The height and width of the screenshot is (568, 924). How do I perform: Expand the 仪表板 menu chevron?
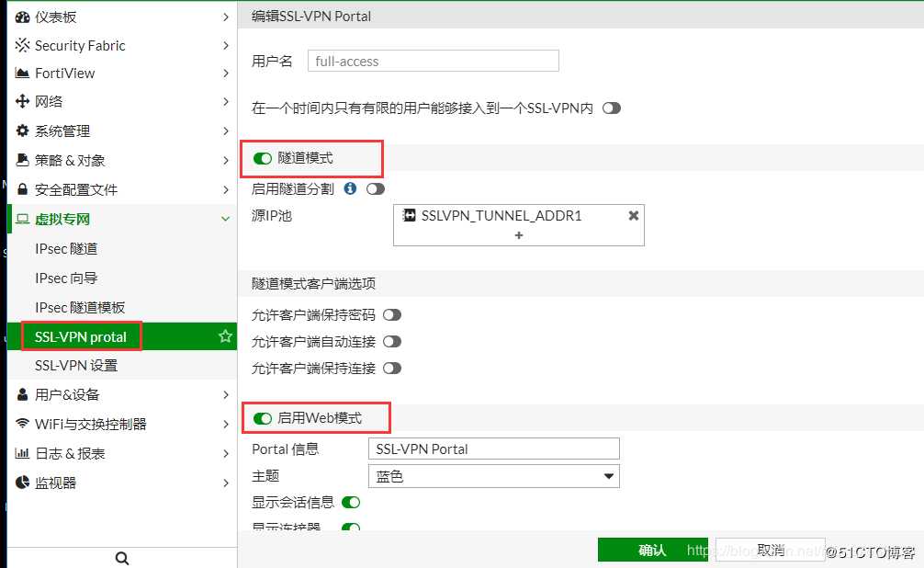(x=226, y=17)
